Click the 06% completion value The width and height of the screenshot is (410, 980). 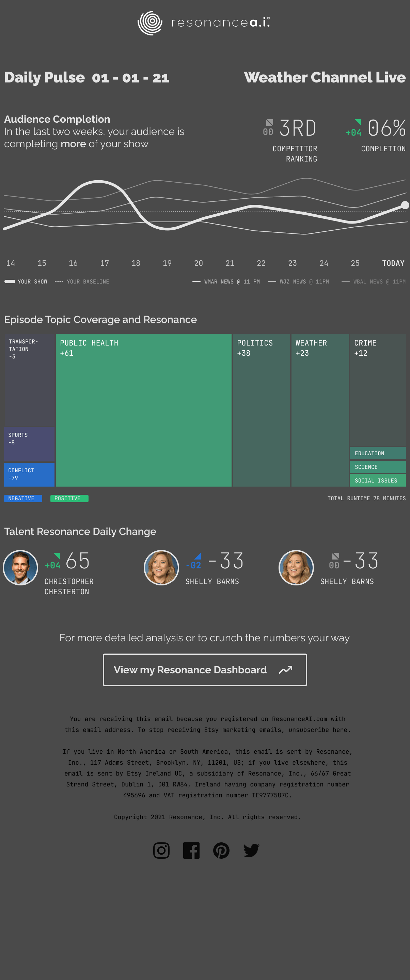click(387, 128)
